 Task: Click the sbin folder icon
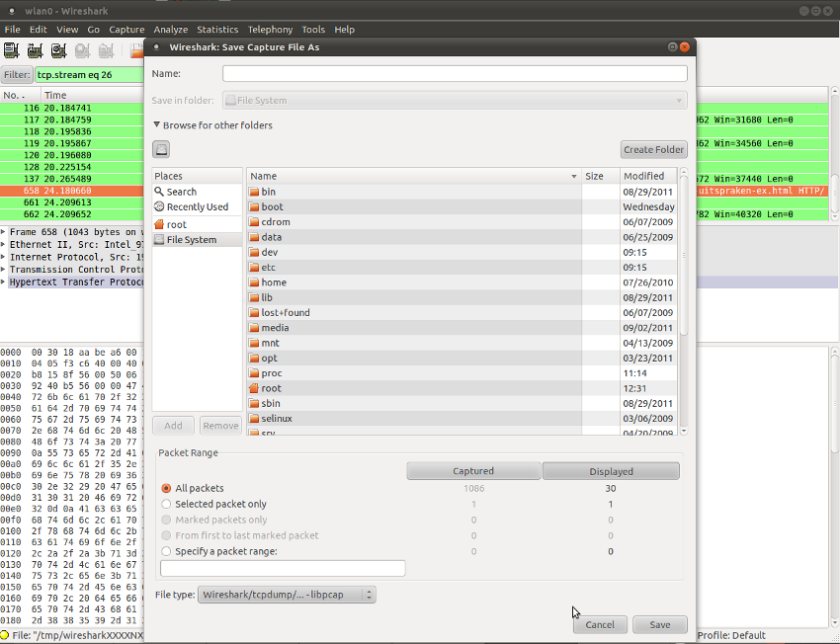[254, 403]
